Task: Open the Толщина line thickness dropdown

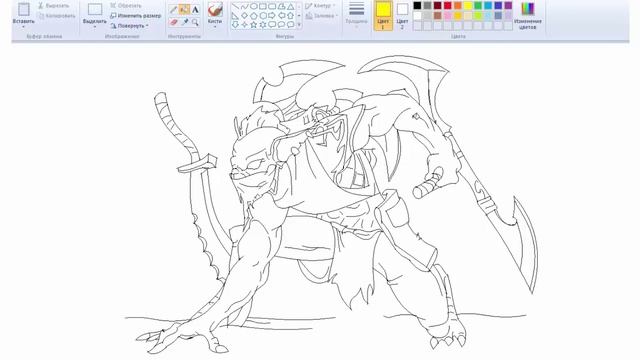Action: pyautogui.click(x=357, y=16)
